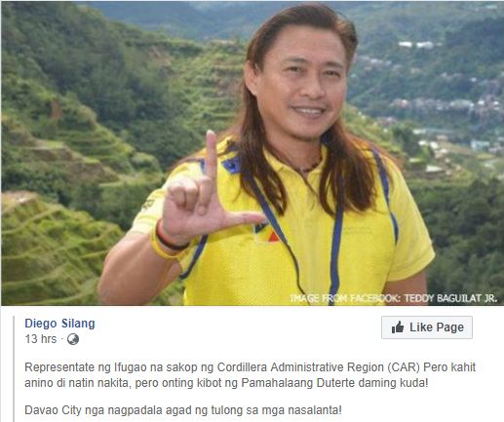Click the Like Page button label
This screenshot has width=504, height=422.
[x=437, y=327]
